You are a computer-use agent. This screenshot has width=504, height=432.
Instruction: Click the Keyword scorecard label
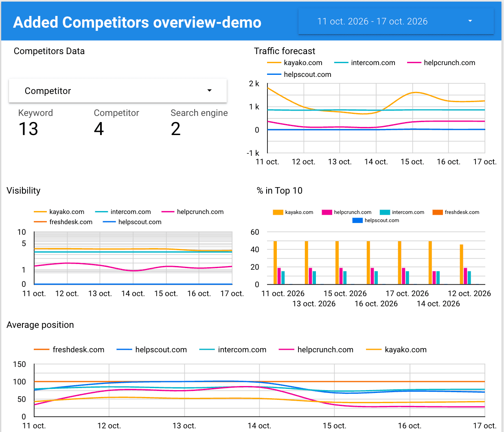35,113
